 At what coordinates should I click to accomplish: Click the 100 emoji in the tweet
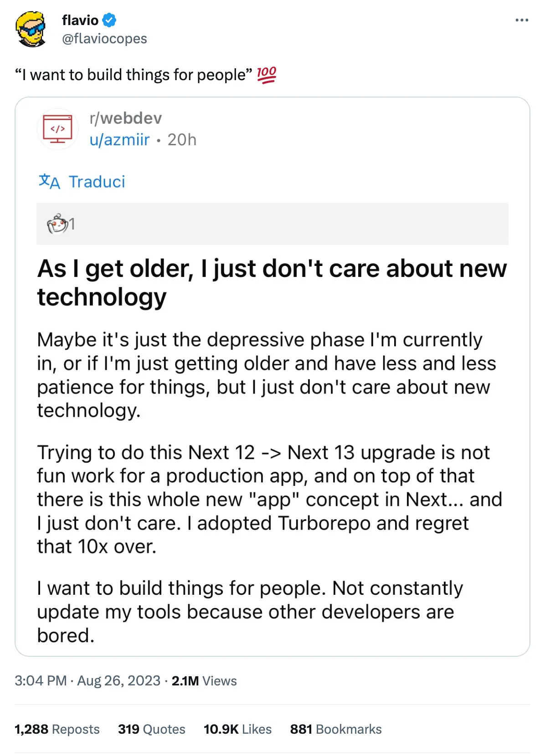(266, 73)
